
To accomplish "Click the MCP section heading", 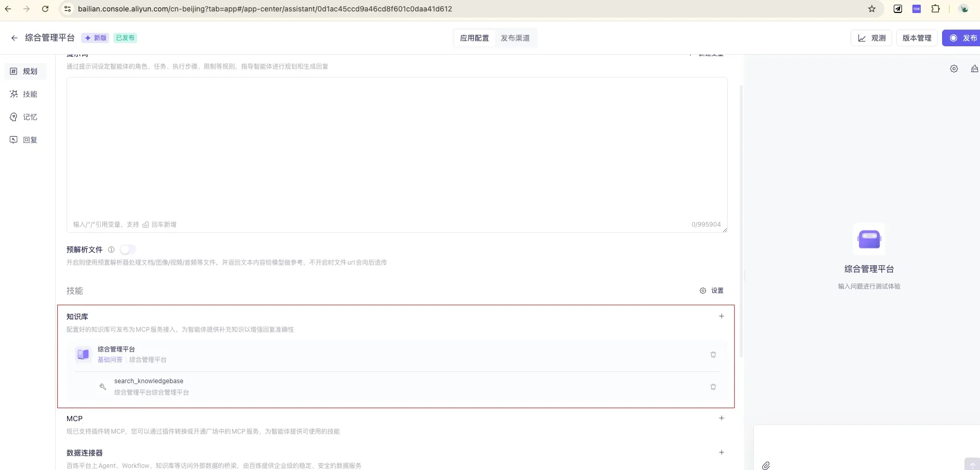I will click(74, 419).
